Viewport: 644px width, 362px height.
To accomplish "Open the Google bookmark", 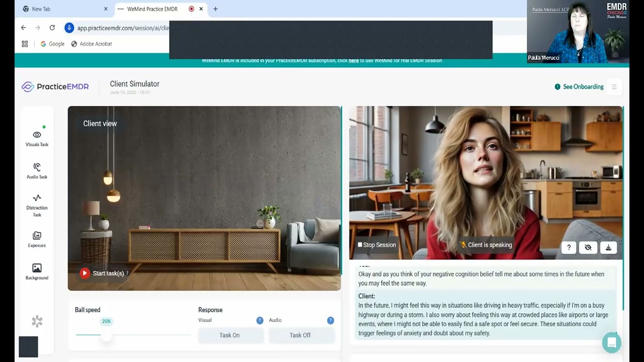I will coord(52,44).
